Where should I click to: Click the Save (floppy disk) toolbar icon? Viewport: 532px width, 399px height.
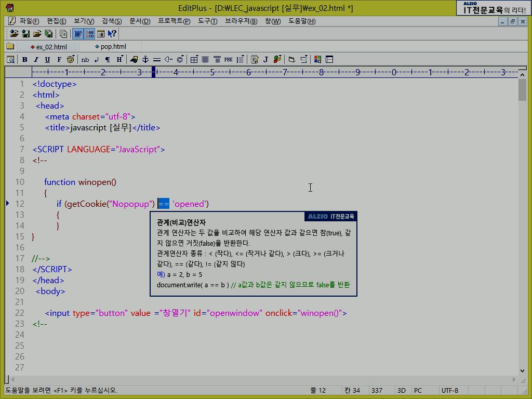(25, 34)
